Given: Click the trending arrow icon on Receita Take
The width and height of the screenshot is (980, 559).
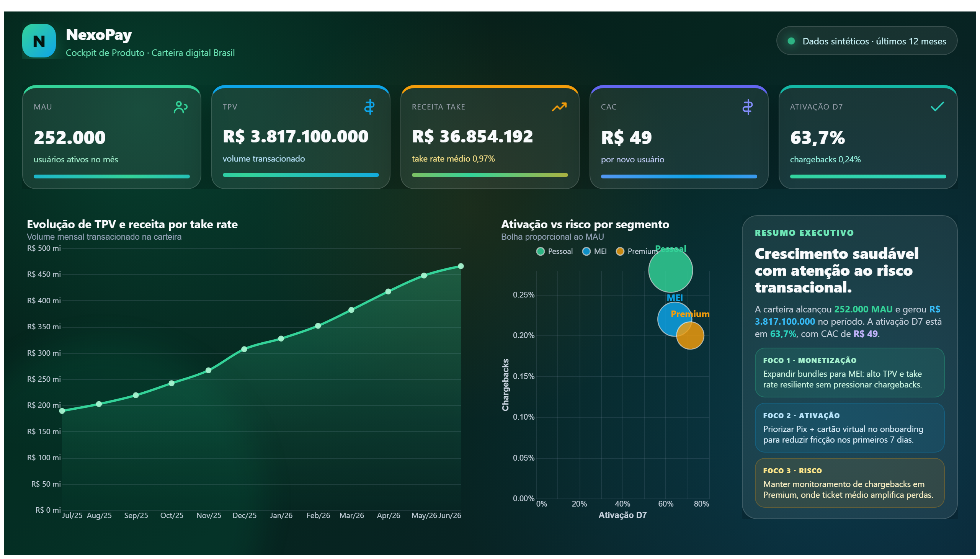Looking at the screenshot, I should click(559, 106).
